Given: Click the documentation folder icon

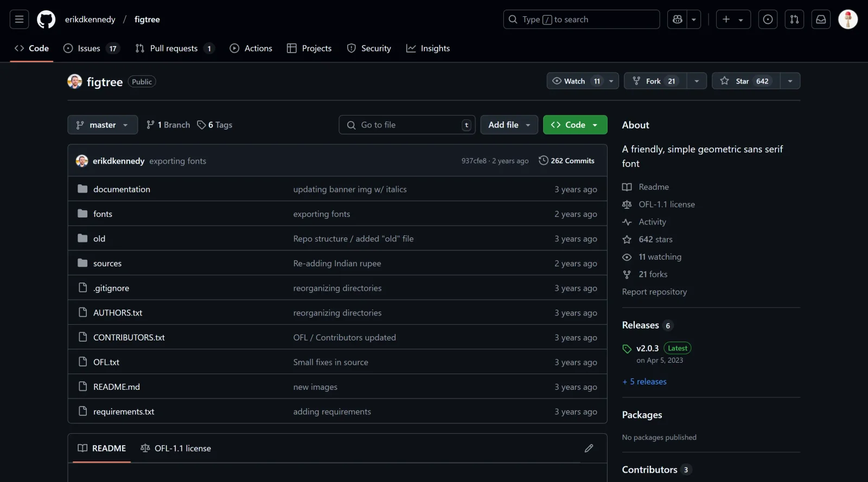Looking at the screenshot, I should click(82, 189).
